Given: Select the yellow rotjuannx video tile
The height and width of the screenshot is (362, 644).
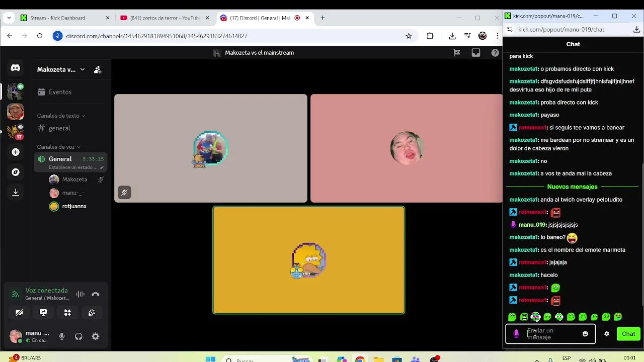Looking at the screenshot, I should (309, 260).
